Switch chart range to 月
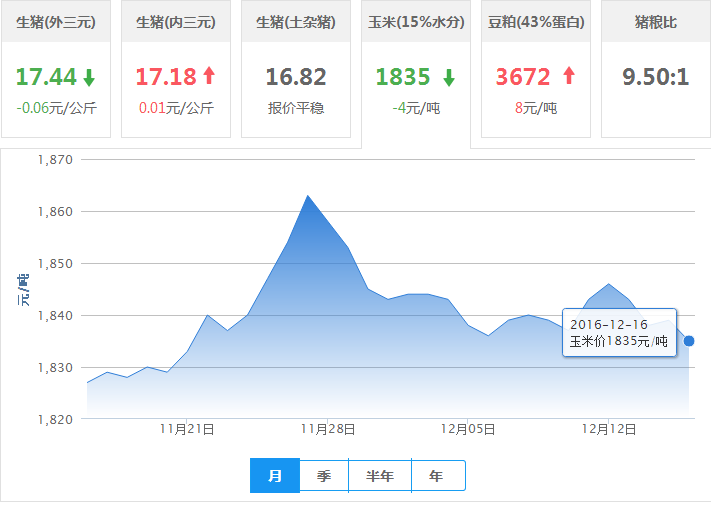The image size is (711, 507). coord(275,476)
